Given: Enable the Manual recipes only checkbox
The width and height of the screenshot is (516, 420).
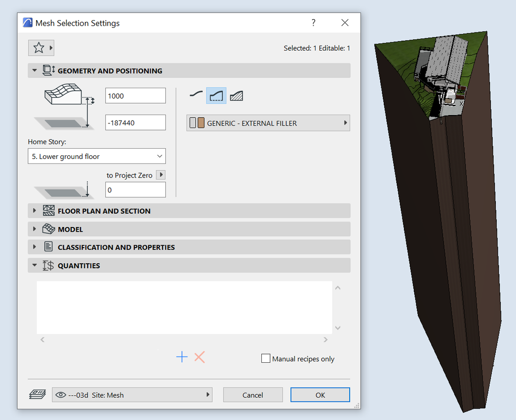Looking at the screenshot, I should 266,358.
